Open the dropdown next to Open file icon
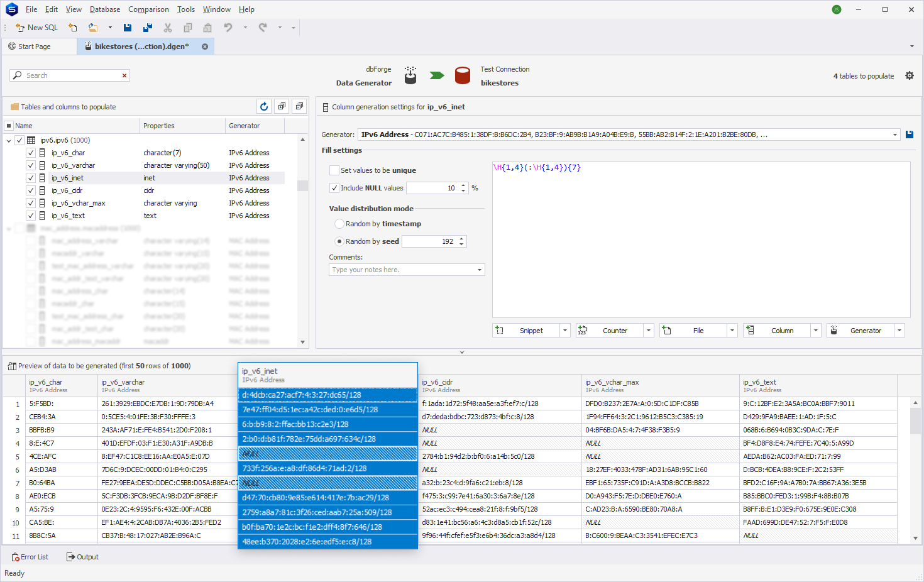924x582 pixels. click(x=110, y=28)
